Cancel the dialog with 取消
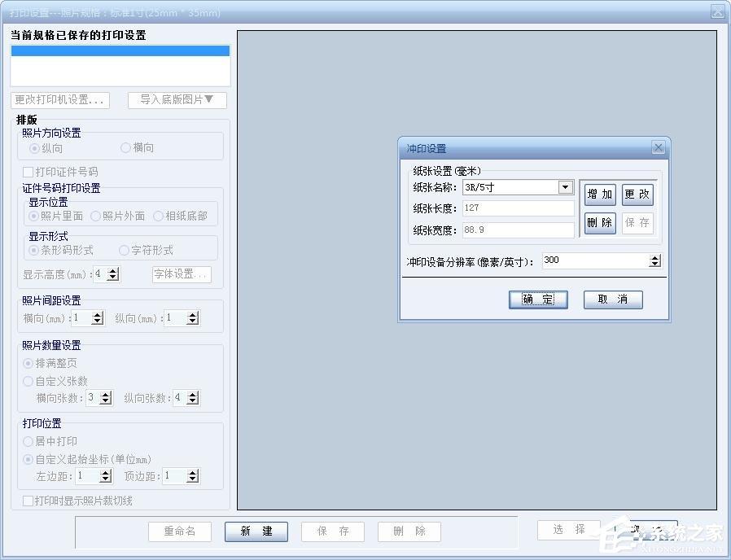Viewport: 731px width, 560px height. pyautogui.click(x=613, y=300)
